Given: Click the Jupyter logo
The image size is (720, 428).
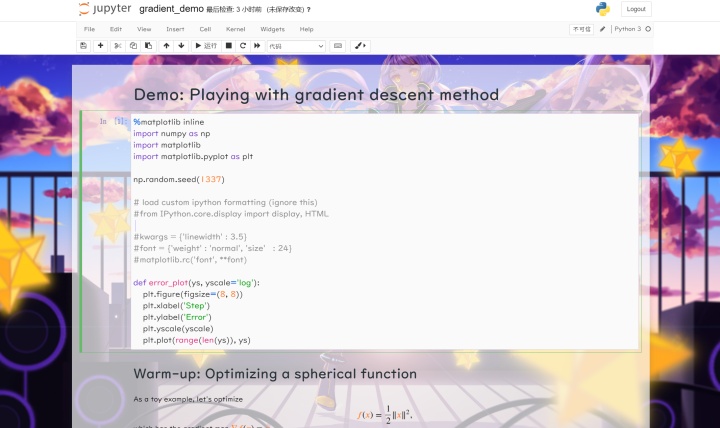Looking at the screenshot, I should click(x=105, y=9).
